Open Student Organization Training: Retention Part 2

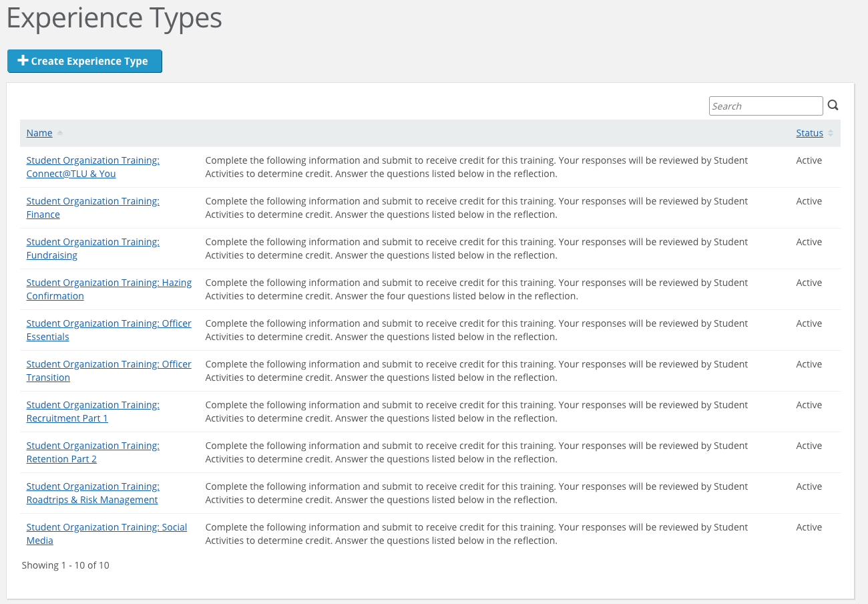(x=93, y=452)
